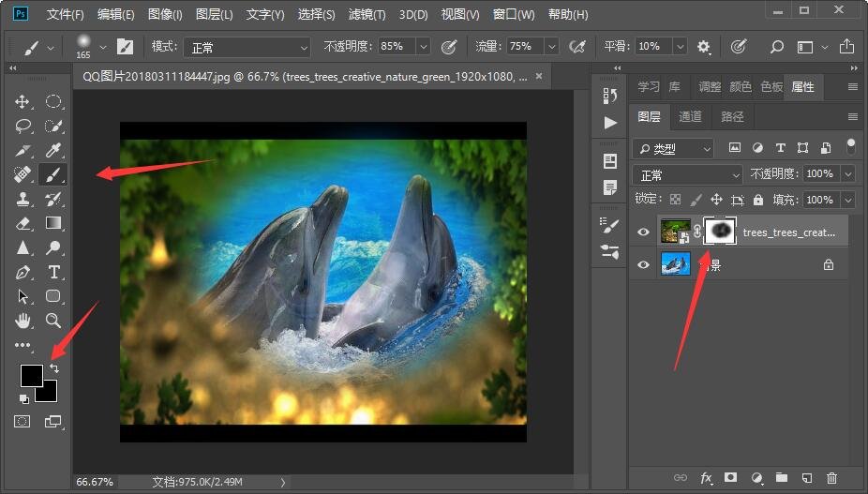The image size is (868, 494).
Task: Select the Eraser tool
Action: (x=22, y=224)
